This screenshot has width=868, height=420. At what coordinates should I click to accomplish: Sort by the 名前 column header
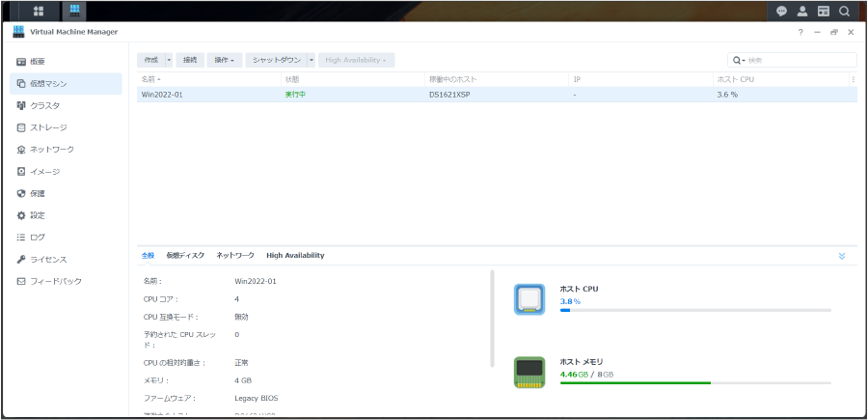click(x=208, y=80)
